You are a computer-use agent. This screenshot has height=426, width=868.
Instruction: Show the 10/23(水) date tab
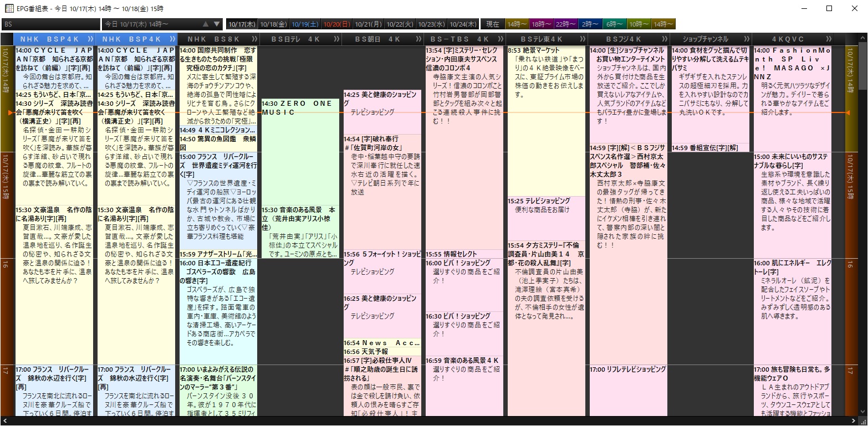[431, 24]
